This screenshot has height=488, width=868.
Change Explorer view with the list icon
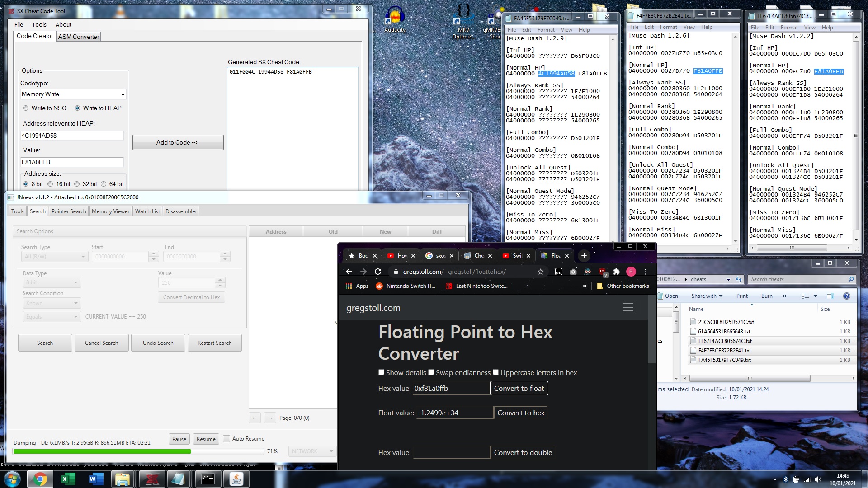point(805,296)
